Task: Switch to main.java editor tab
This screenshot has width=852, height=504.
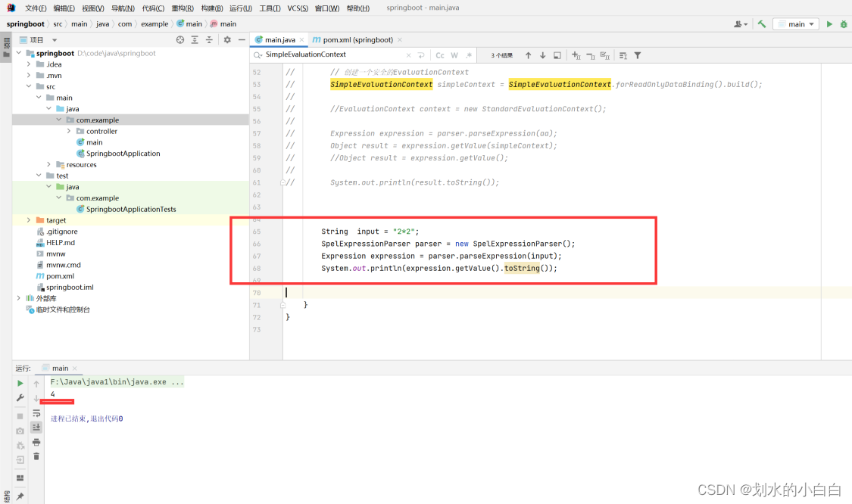Action: (x=279, y=39)
